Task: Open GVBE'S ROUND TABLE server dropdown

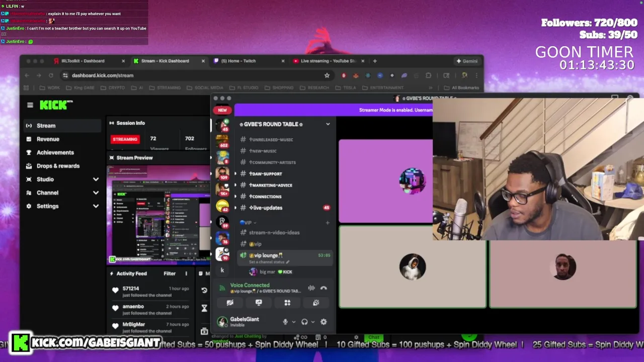Action: [x=328, y=124]
